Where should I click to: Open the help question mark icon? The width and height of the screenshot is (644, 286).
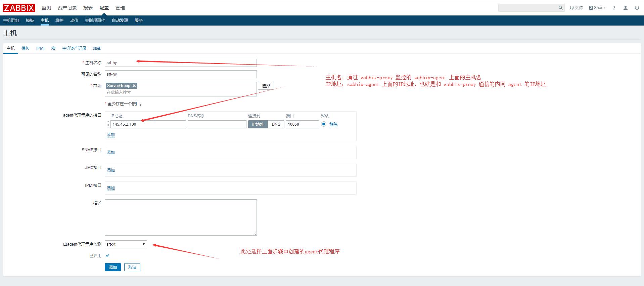pyautogui.click(x=614, y=8)
